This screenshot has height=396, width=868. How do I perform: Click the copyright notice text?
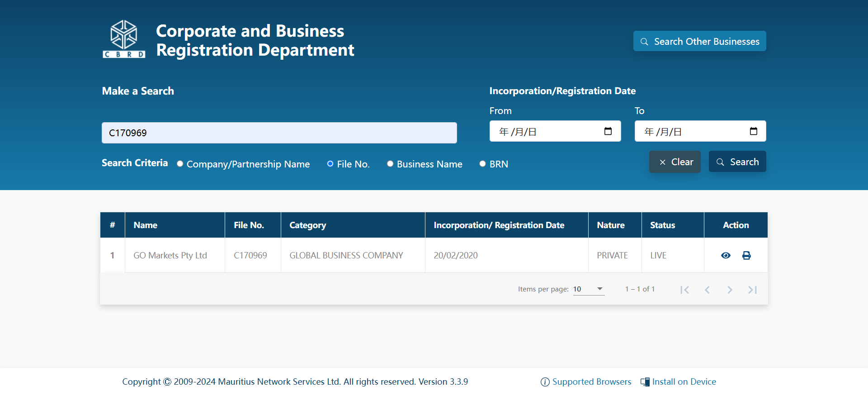[x=295, y=382]
